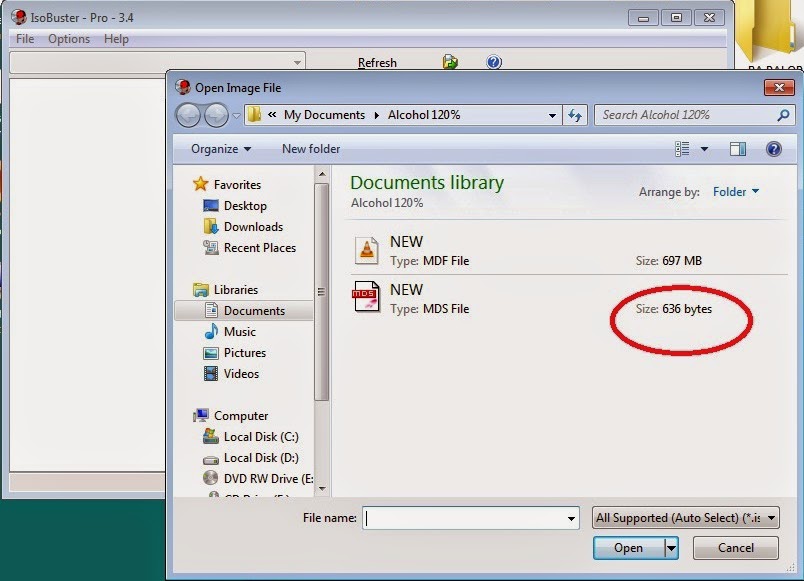Toggle the preview pane icon

(x=738, y=149)
